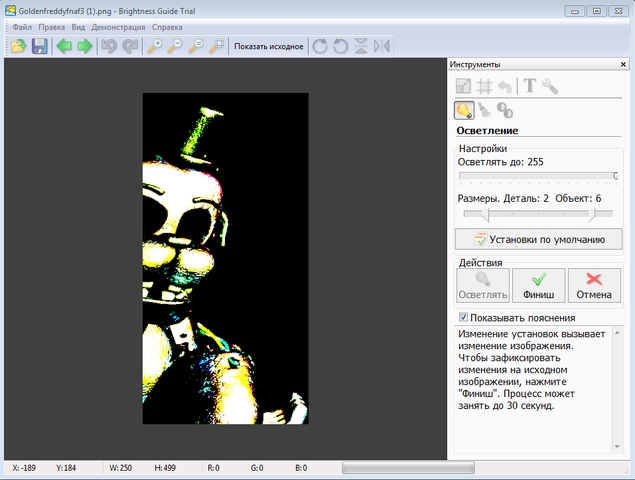Select the crop tool in Инструменты panel
Viewport: 635px width, 480px height.
point(484,86)
